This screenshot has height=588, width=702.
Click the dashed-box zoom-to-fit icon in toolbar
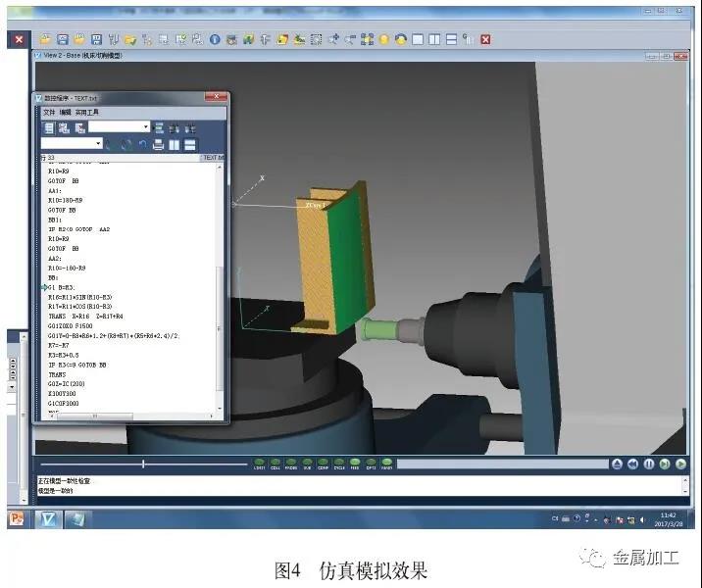(x=316, y=40)
